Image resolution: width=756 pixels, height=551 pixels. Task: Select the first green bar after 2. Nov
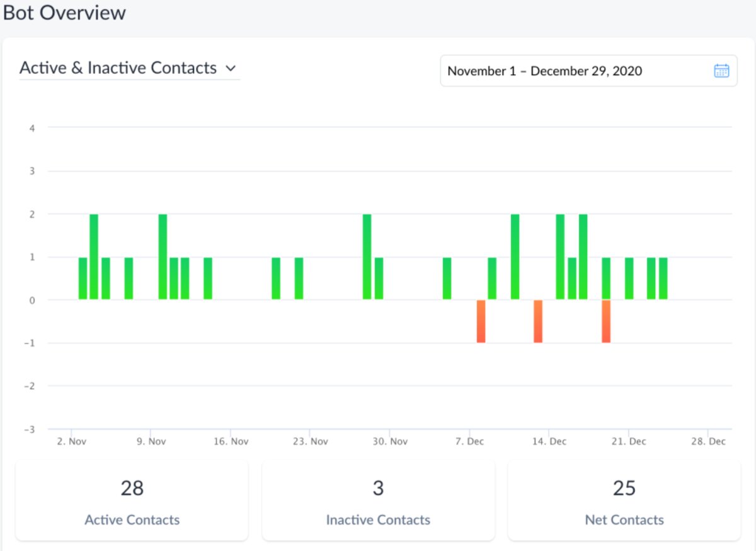[82, 277]
